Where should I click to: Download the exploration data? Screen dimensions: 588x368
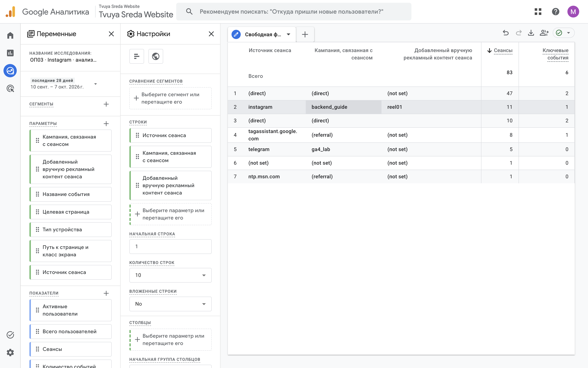click(531, 33)
